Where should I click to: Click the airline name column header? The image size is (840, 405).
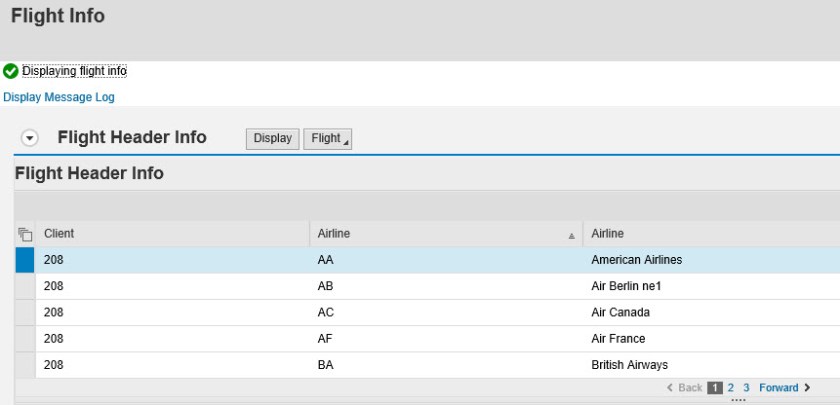tap(608, 234)
